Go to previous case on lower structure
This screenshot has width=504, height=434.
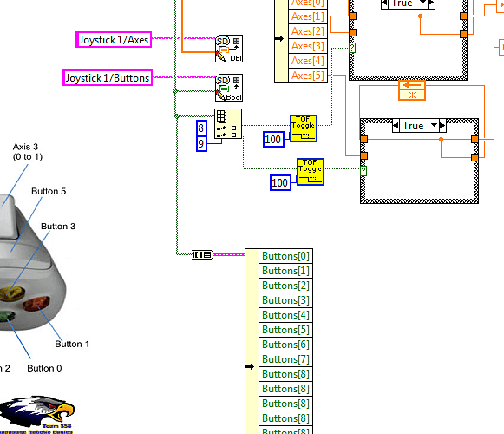point(396,125)
